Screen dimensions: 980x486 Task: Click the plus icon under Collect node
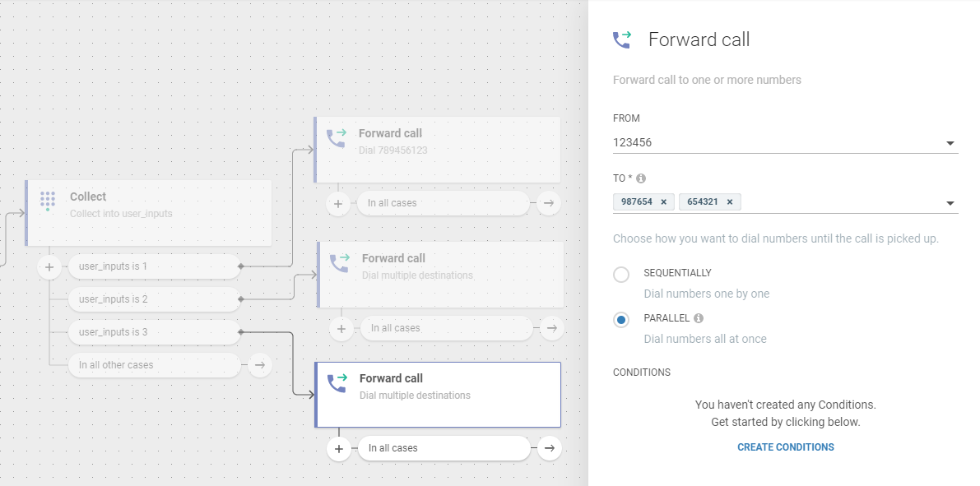click(x=49, y=266)
